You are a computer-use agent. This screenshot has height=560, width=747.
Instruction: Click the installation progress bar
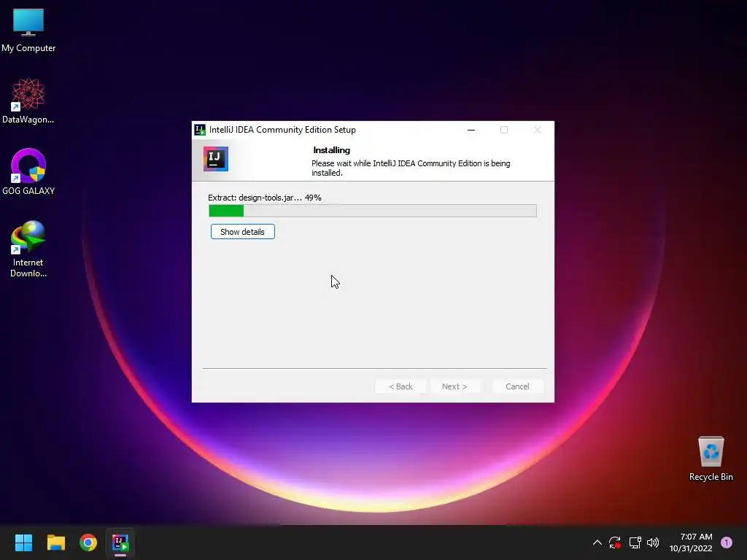[x=373, y=211]
